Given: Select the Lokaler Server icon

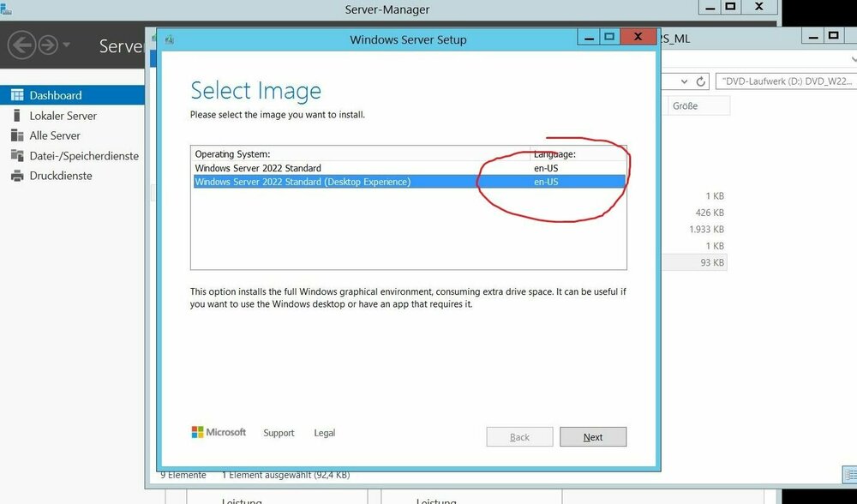Looking at the screenshot, I should (15, 116).
